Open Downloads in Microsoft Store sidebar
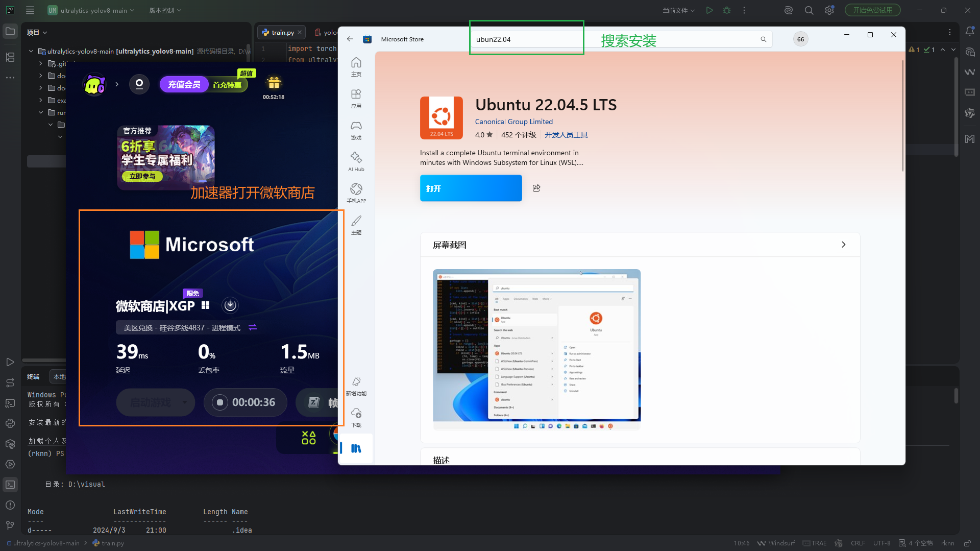This screenshot has height=551, width=980. coord(356,417)
